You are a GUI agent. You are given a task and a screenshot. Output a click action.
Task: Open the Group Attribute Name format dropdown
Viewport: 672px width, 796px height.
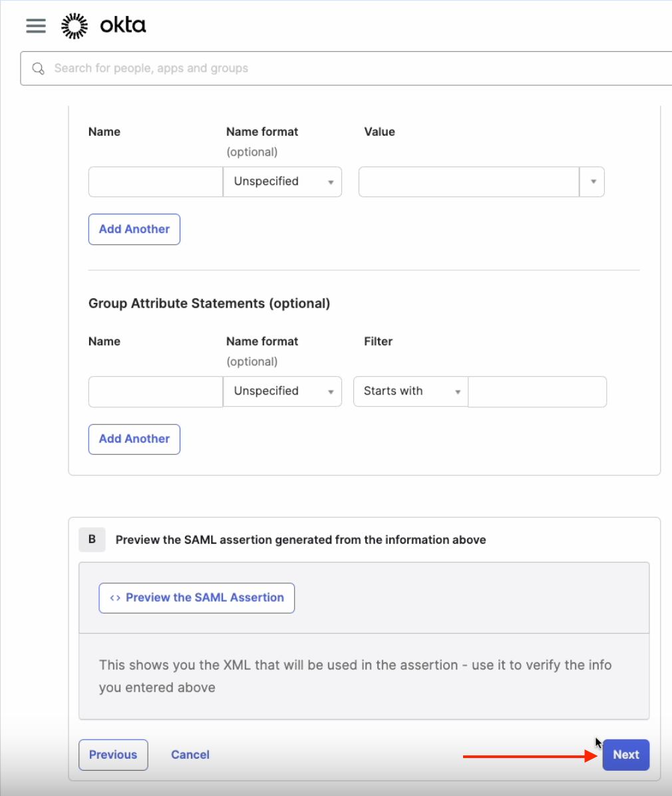point(282,391)
